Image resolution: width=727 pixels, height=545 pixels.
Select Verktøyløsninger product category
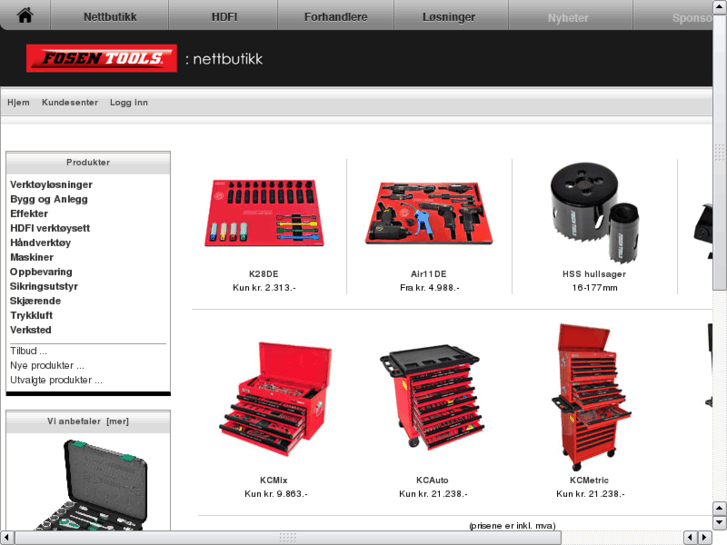pos(51,185)
